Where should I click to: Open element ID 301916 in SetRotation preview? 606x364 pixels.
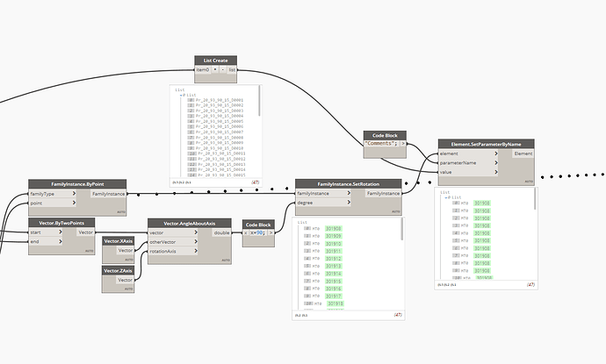click(x=333, y=289)
